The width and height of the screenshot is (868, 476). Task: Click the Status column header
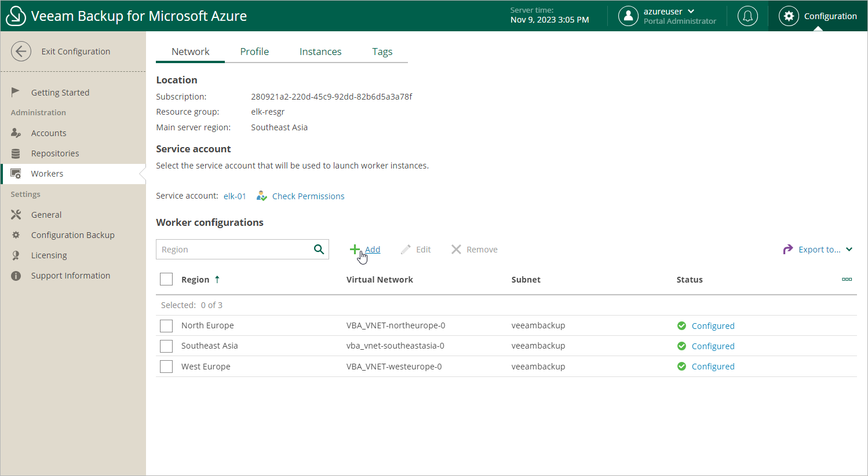tap(690, 280)
